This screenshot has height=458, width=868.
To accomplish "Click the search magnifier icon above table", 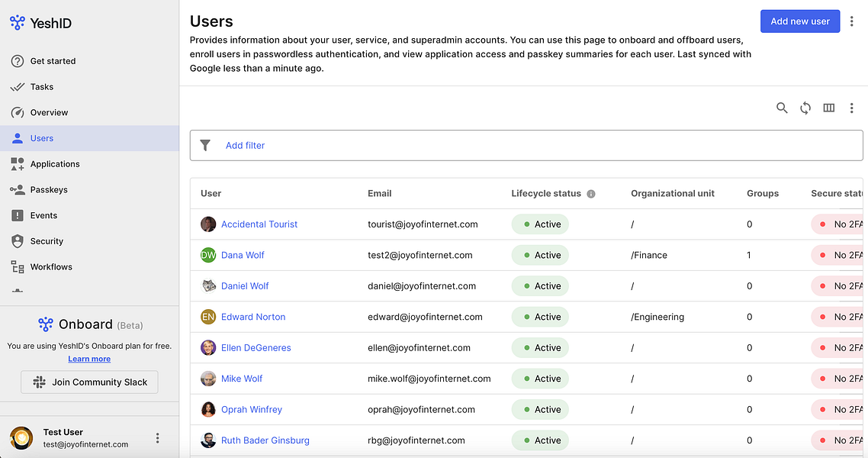I will (782, 108).
